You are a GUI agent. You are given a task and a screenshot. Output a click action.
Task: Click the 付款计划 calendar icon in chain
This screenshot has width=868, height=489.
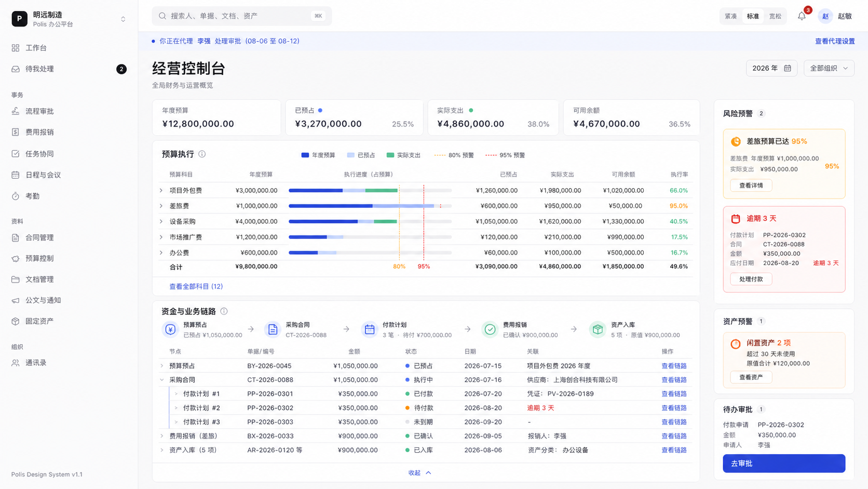pyautogui.click(x=370, y=329)
